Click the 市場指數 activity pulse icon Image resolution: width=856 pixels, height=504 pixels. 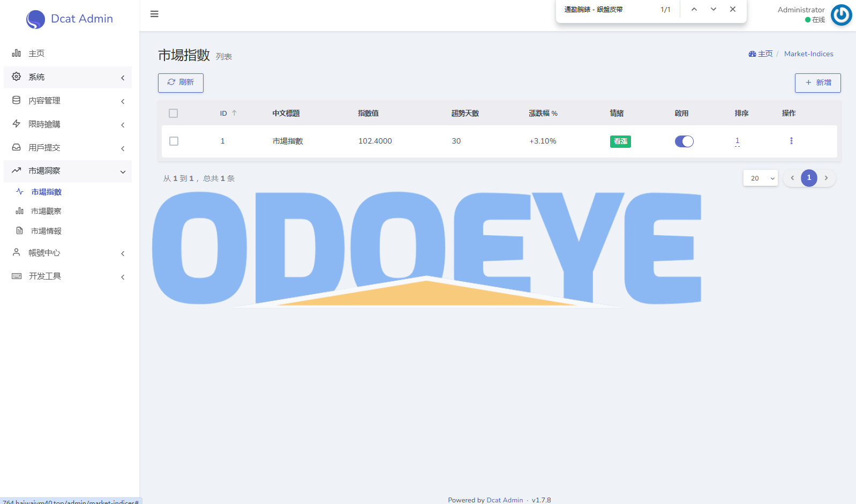tap(20, 192)
